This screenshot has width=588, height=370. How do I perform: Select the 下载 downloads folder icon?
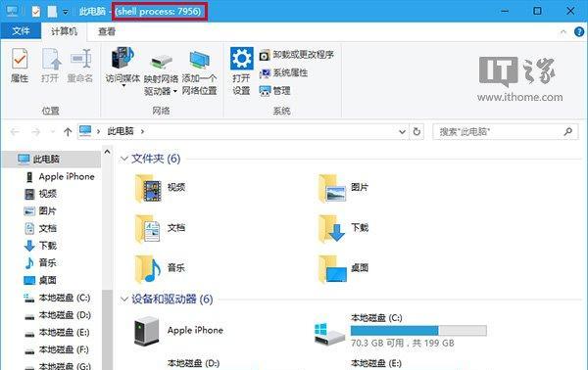pos(332,228)
